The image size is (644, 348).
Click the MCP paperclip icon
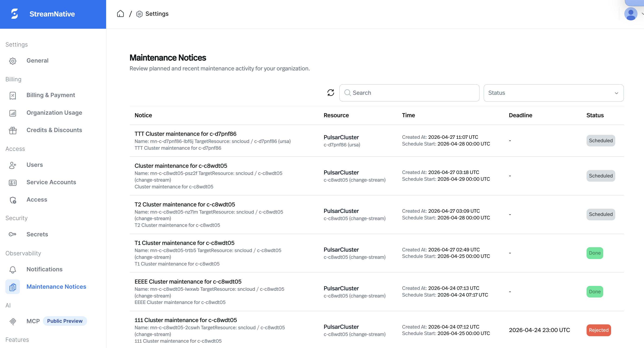13,321
